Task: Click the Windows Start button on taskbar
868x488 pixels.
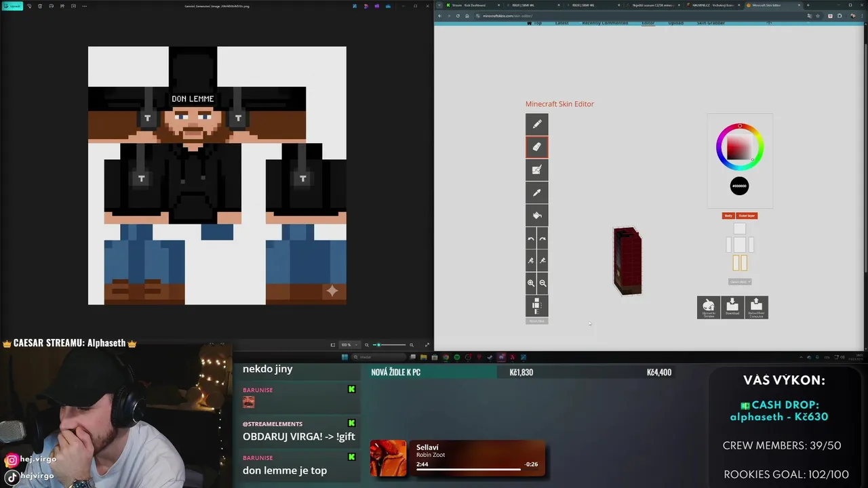Action: 344,357
